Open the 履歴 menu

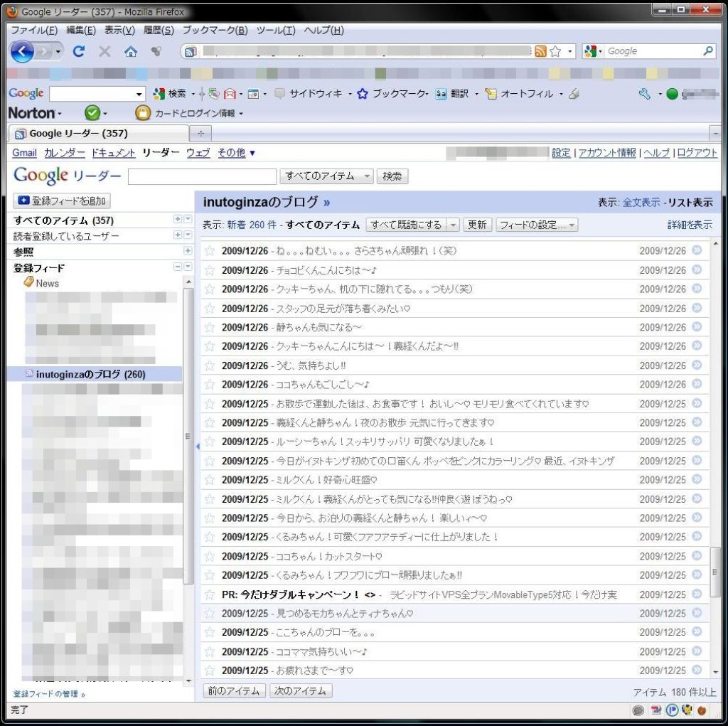(159, 30)
